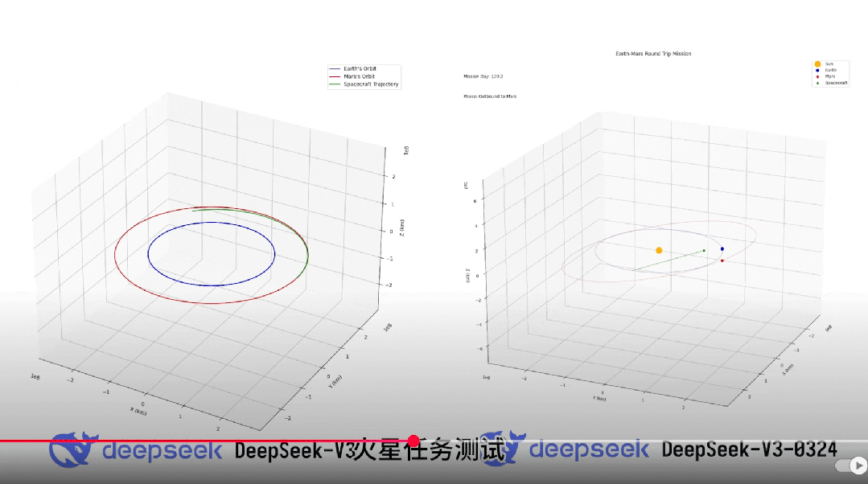Click the "Mars's Orbit" legend entry
This screenshot has width=868, height=484.
click(352, 76)
